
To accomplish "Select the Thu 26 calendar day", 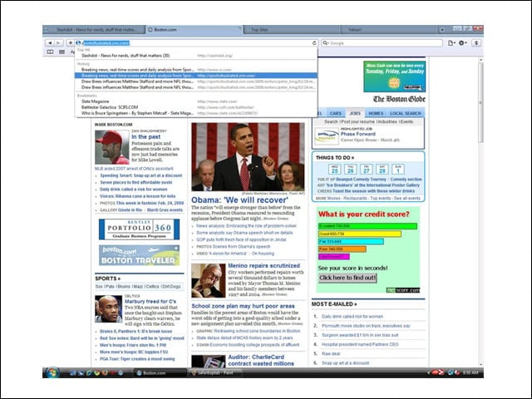I will coord(351,169).
